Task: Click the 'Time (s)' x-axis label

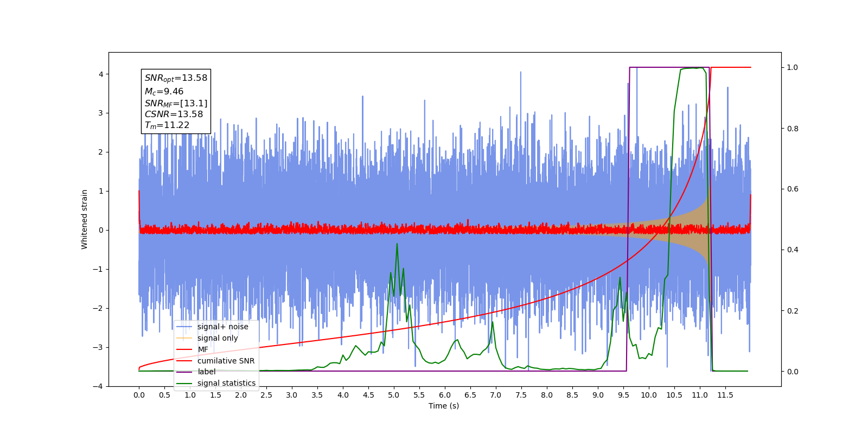Action: point(444,406)
